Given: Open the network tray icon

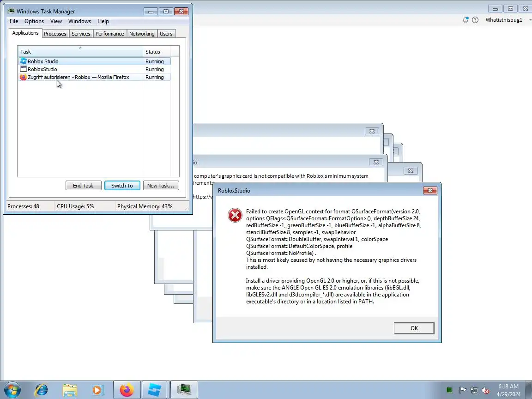Looking at the screenshot, I should (x=474, y=390).
